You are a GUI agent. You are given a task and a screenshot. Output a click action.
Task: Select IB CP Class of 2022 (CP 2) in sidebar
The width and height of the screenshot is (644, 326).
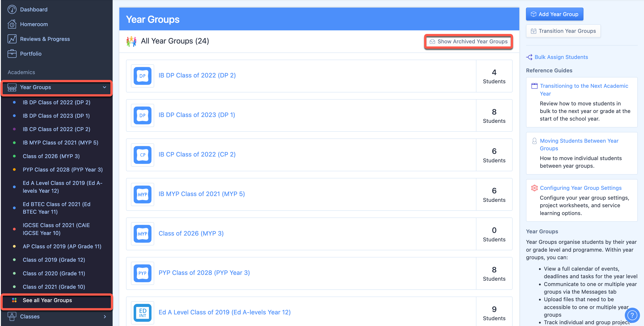coord(57,130)
